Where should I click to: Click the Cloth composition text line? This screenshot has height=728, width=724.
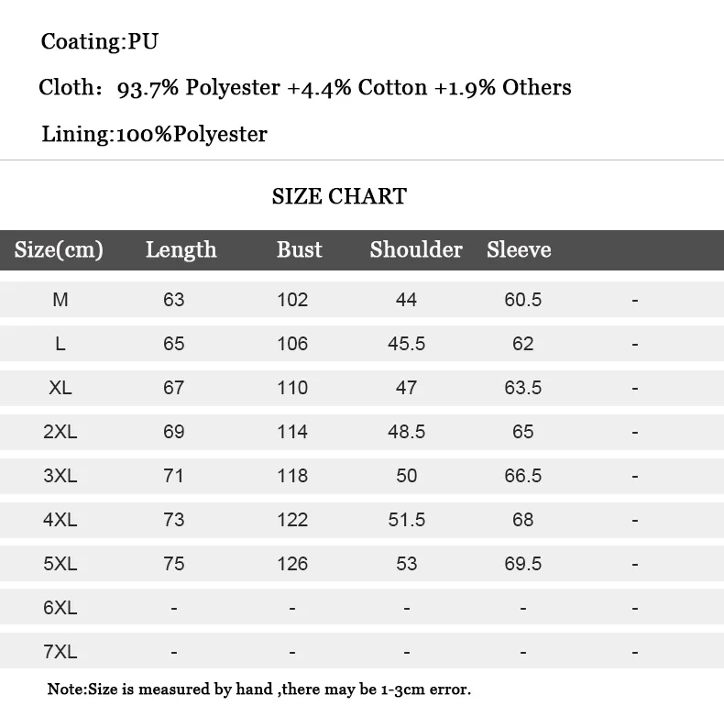305,88
